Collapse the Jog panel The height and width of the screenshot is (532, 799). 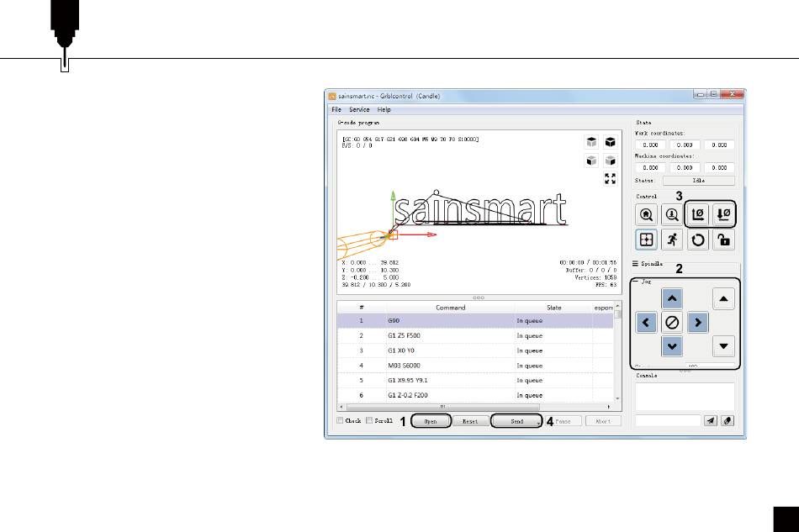coord(636,281)
